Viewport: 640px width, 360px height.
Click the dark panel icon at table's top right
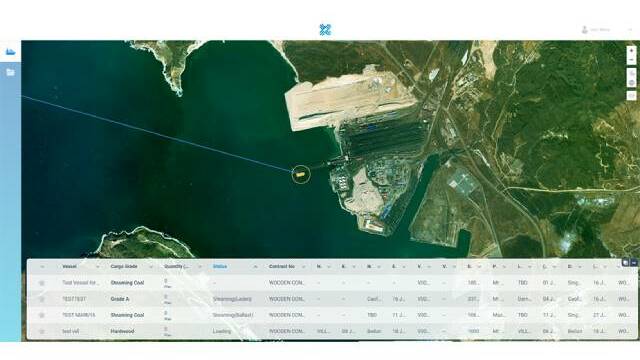point(625,263)
